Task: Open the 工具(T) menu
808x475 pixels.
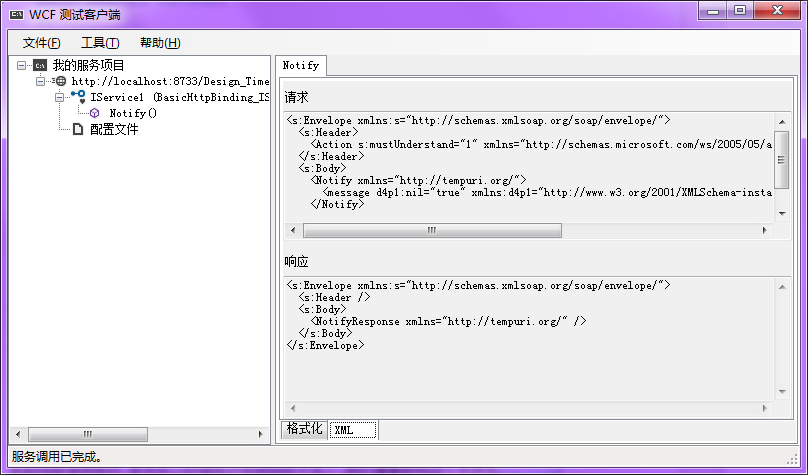Action: 100,43
